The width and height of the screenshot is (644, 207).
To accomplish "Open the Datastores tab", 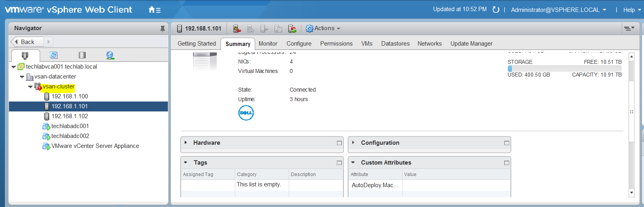I will (x=395, y=44).
